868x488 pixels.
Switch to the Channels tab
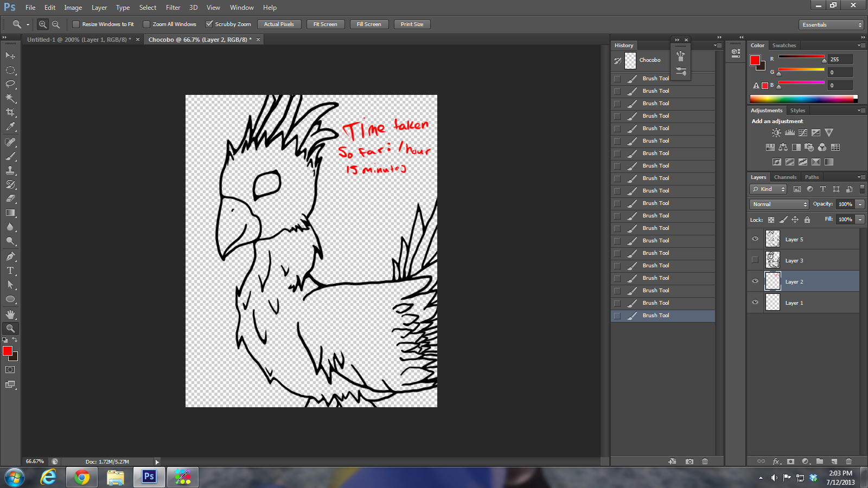pos(785,177)
